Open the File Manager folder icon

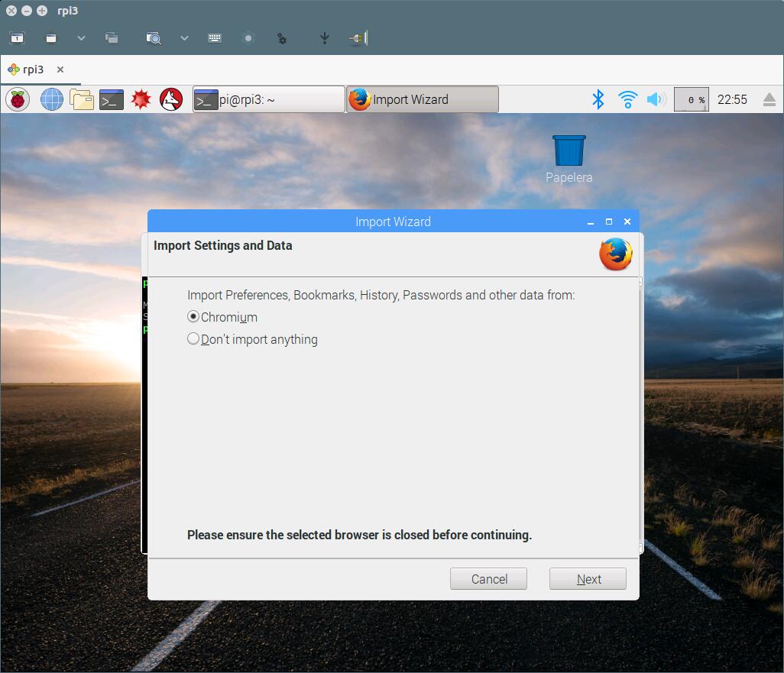click(82, 99)
